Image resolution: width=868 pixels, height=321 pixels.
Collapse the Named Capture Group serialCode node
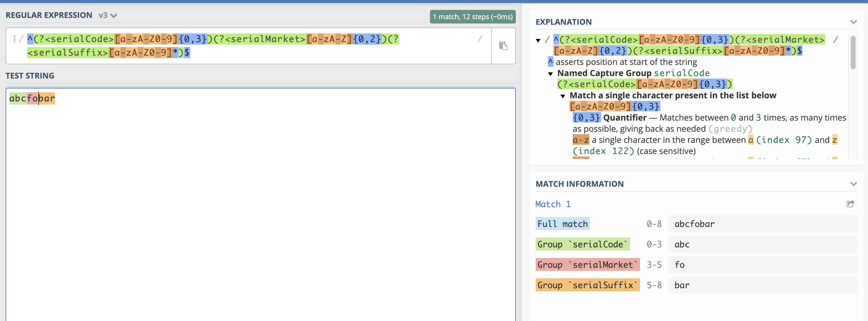click(550, 74)
